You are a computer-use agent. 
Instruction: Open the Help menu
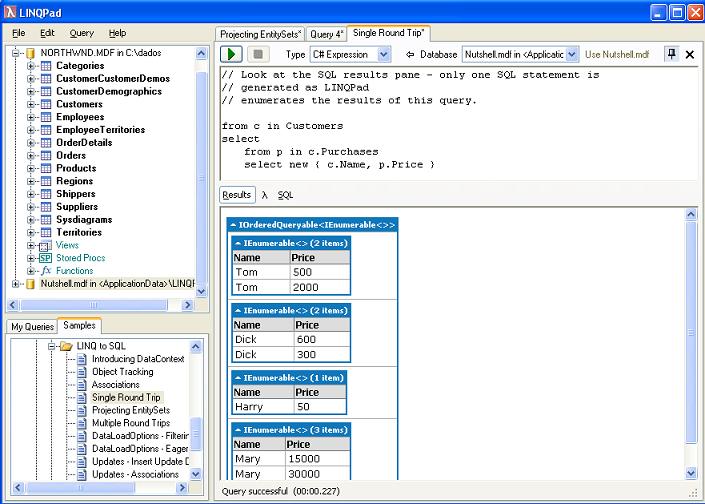tap(117, 33)
